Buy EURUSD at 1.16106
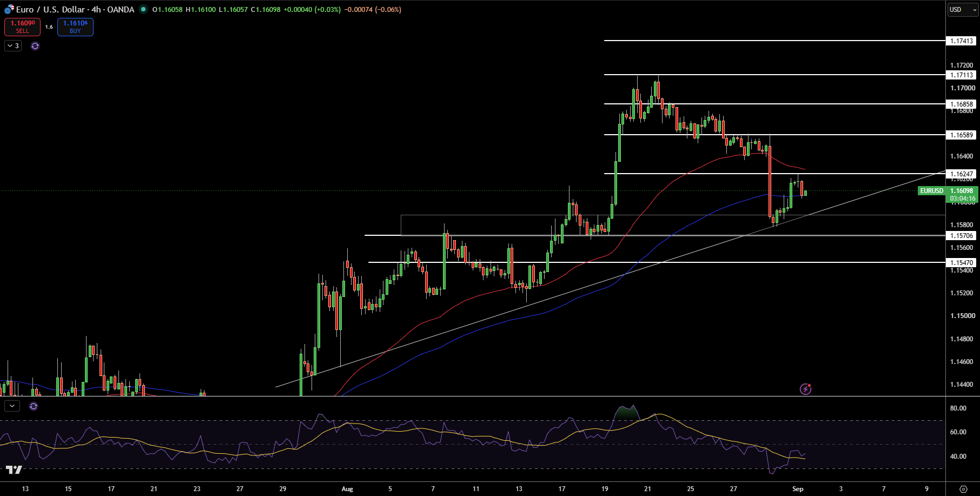980x496 pixels. [x=75, y=27]
